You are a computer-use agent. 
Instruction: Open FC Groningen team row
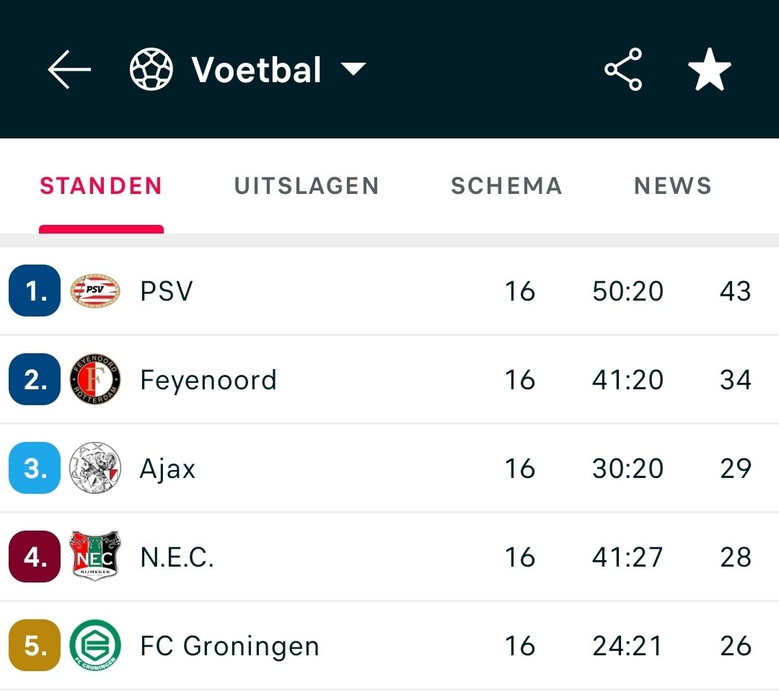(x=389, y=645)
